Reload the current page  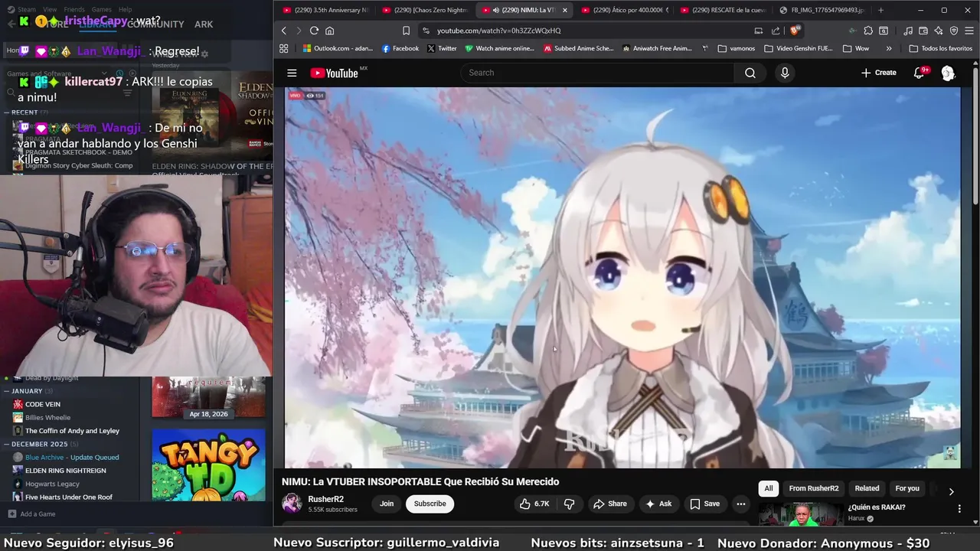[x=314, y=31]
